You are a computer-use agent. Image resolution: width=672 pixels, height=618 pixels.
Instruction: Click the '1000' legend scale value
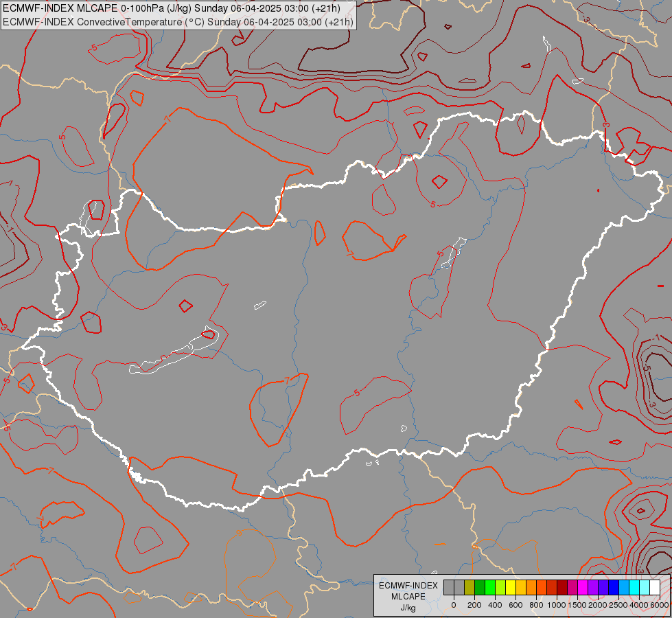557,605
